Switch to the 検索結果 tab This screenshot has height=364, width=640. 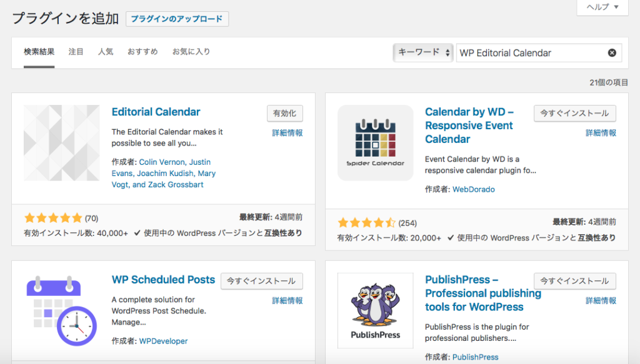click(x=39, y=52)
